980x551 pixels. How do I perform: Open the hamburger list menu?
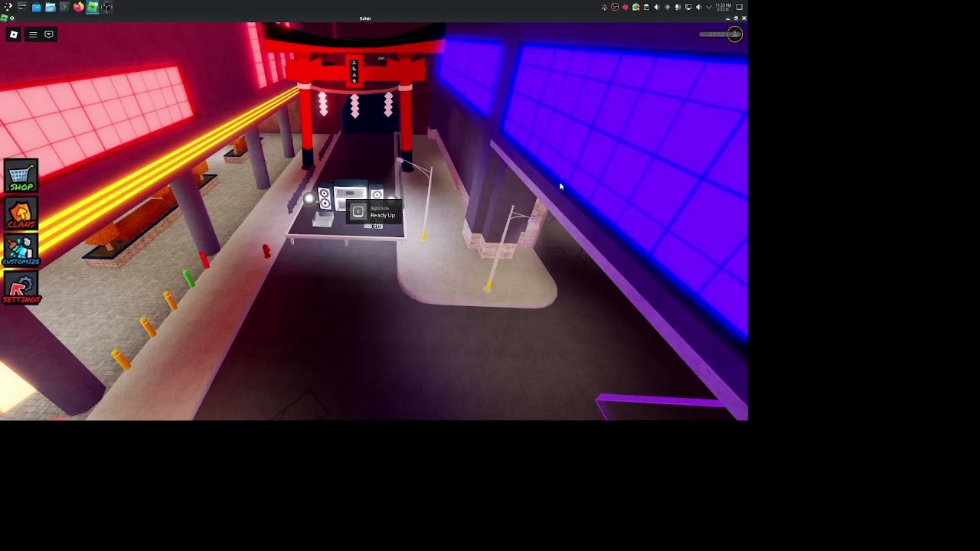[x=33, y=34]
